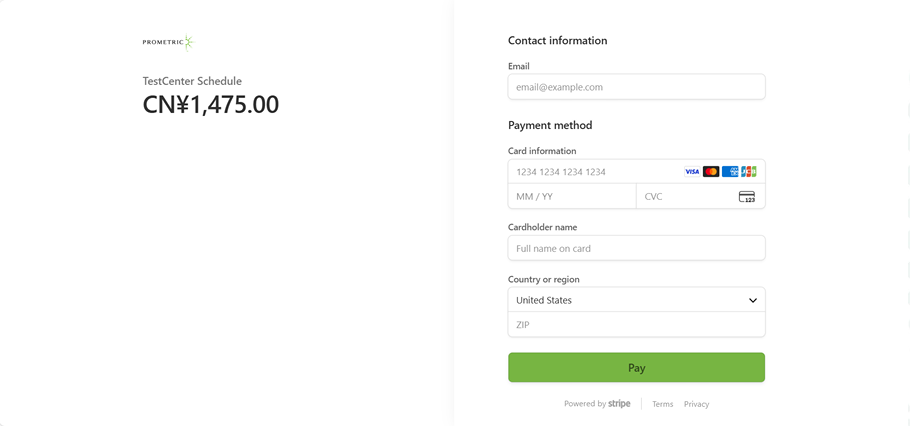The width and height of the screenshot is (910, 426).
Task: Click the TestCenter Schedule product label
Action: 192,81
